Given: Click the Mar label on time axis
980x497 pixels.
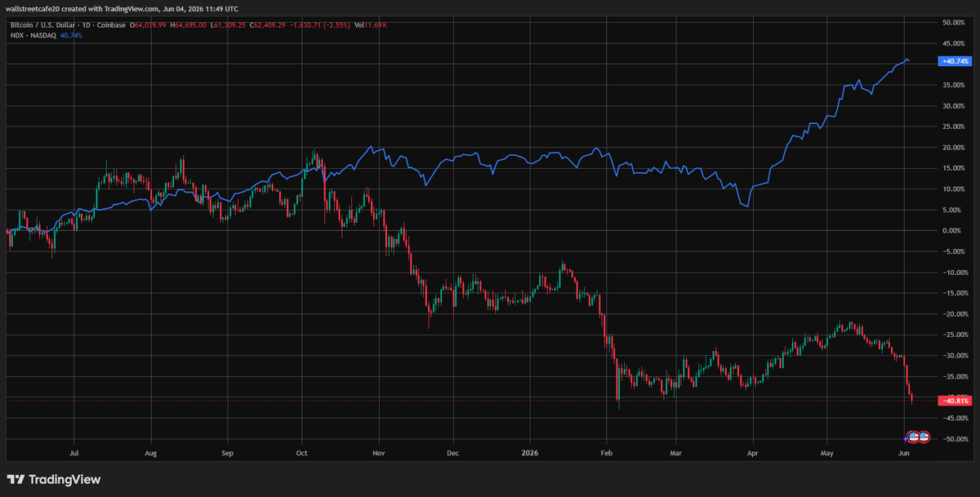Looking at the screenshot, I should pos(675,451).
